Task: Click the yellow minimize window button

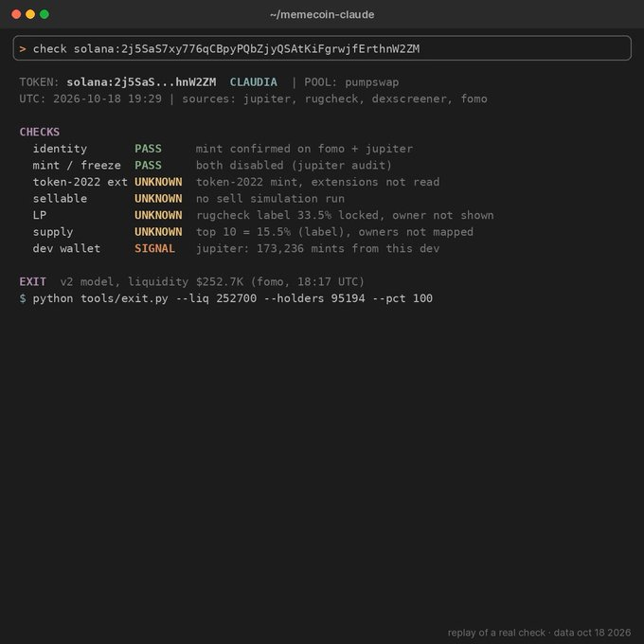Action: pos(30,14)
